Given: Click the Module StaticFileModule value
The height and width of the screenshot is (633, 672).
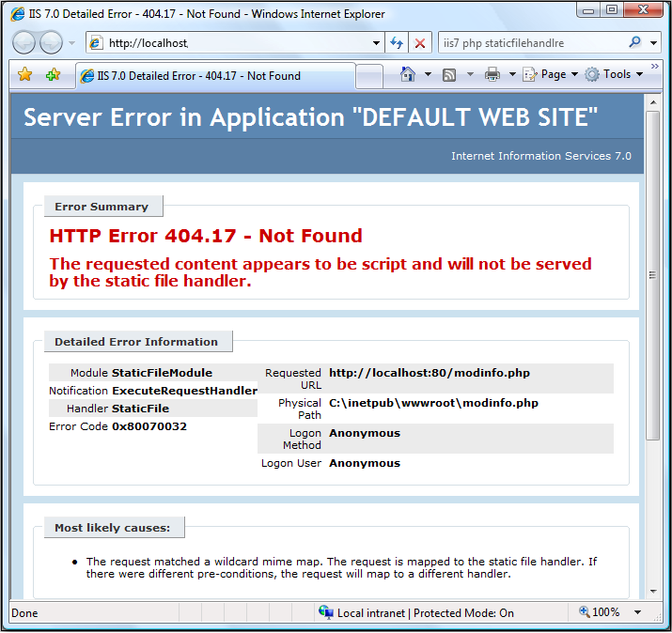Looking at the screenshot, I should (x=162, y=373).
